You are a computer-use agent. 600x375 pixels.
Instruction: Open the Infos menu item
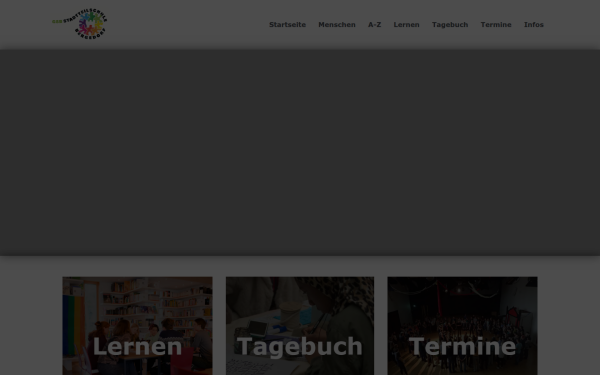pyautogui.click(x=534, y=24)
